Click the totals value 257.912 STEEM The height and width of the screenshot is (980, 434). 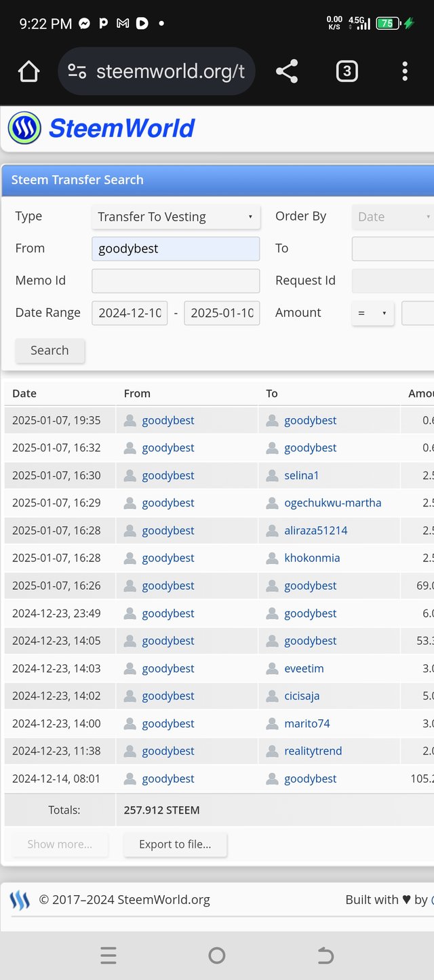tap(161, 810)
